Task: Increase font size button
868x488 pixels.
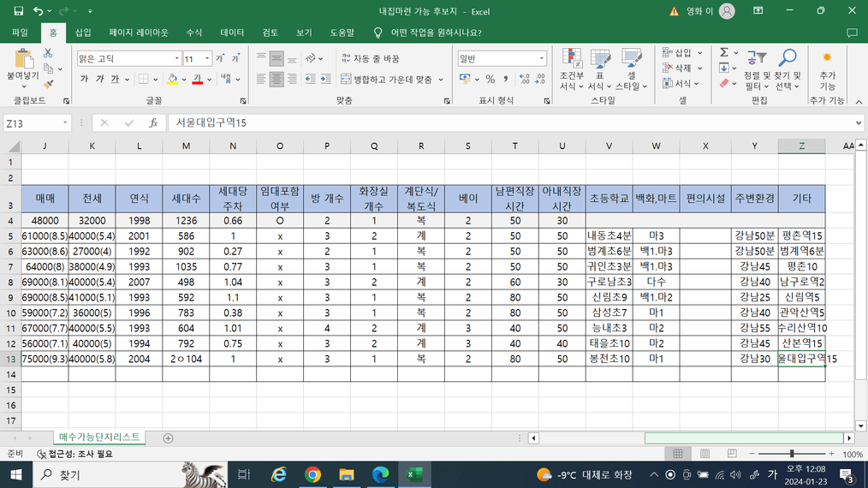Action: tap(220, 58)
